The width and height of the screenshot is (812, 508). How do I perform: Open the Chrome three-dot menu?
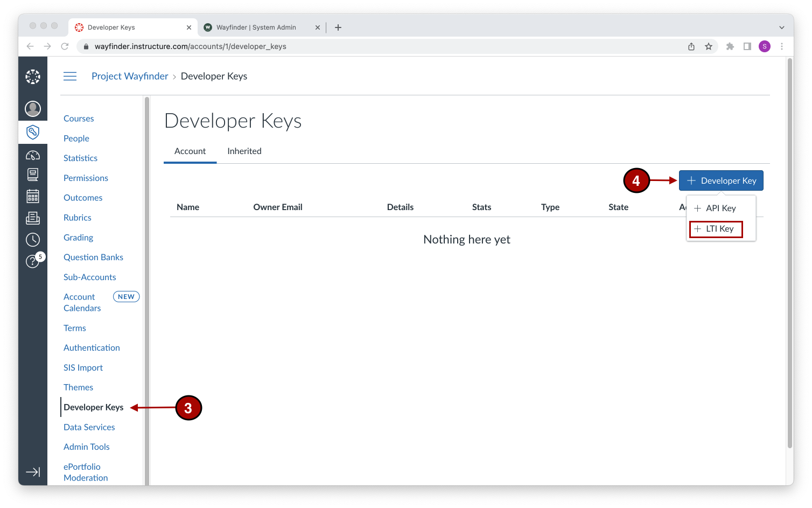pyautogui.click(x=782, y=46)
